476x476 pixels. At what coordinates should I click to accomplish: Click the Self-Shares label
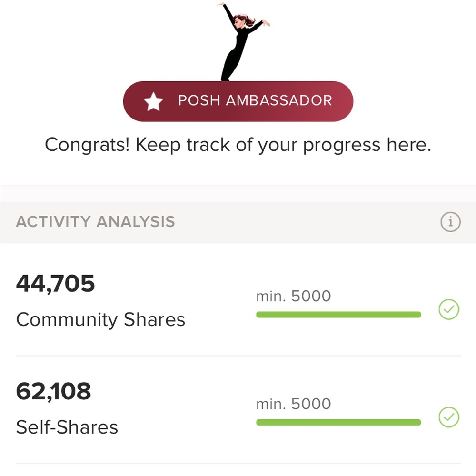tap(67, 427)
